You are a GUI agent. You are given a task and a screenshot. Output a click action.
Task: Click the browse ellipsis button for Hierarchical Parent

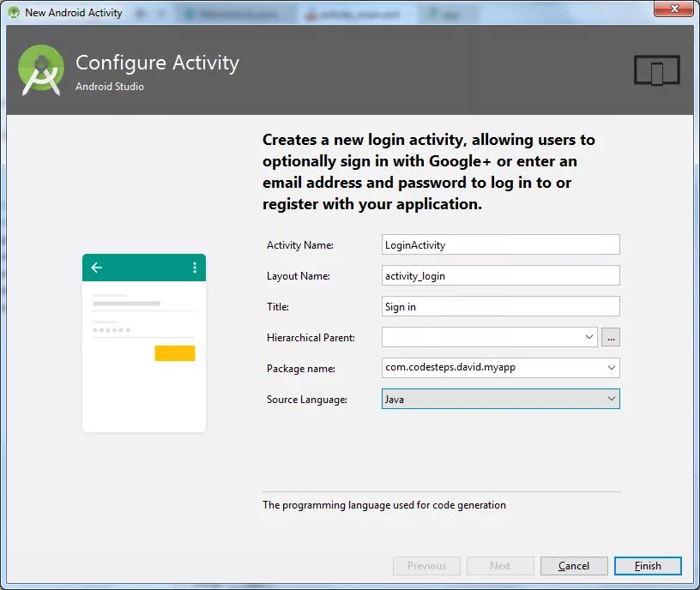coord(611,337)
